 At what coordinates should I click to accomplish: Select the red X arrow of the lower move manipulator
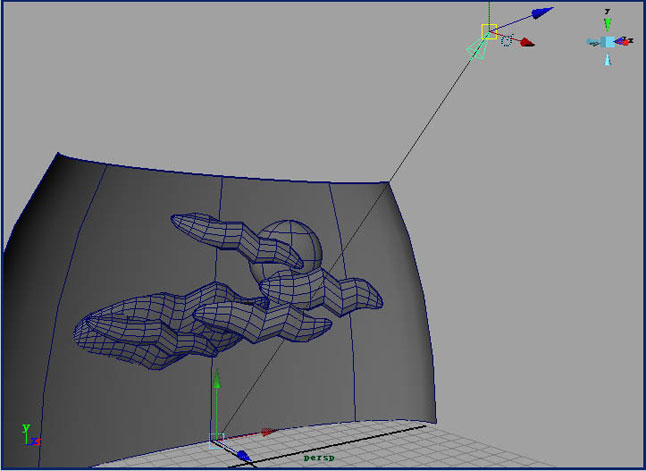[x=268, y=432]
